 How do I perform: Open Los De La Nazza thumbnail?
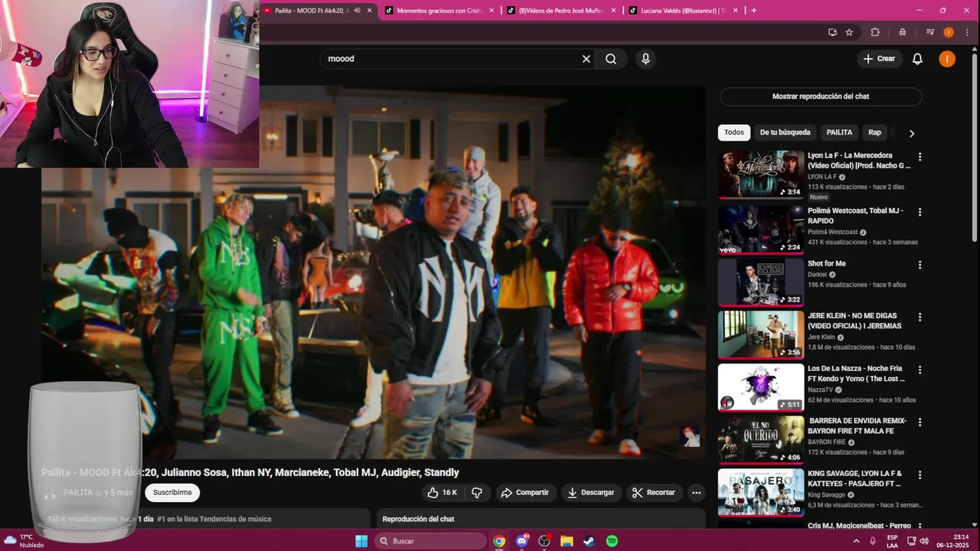(761, 387)
